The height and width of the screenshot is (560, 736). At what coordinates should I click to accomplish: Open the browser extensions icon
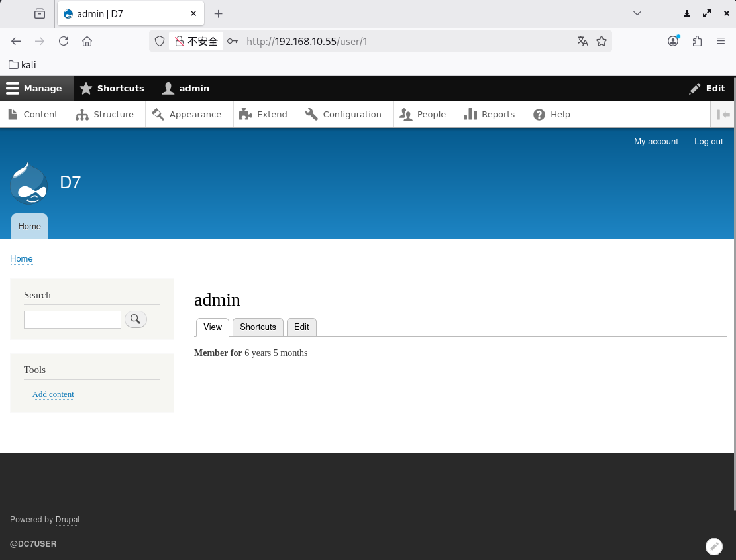[697, 41]
